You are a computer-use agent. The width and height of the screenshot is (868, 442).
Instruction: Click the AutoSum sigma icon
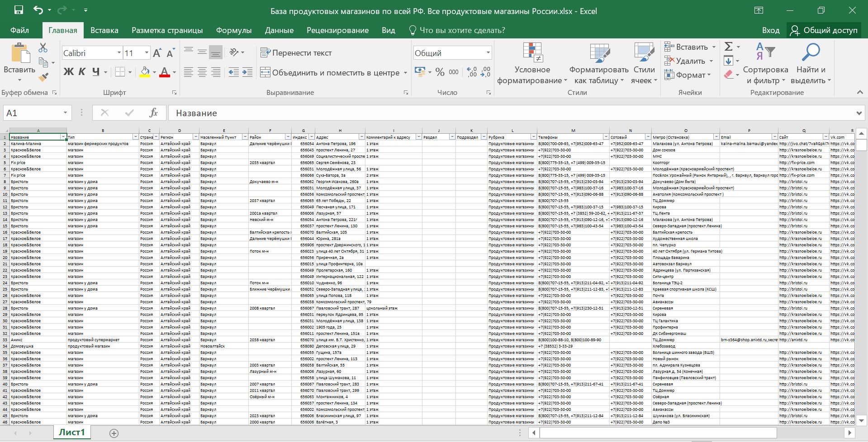point(728,47)
